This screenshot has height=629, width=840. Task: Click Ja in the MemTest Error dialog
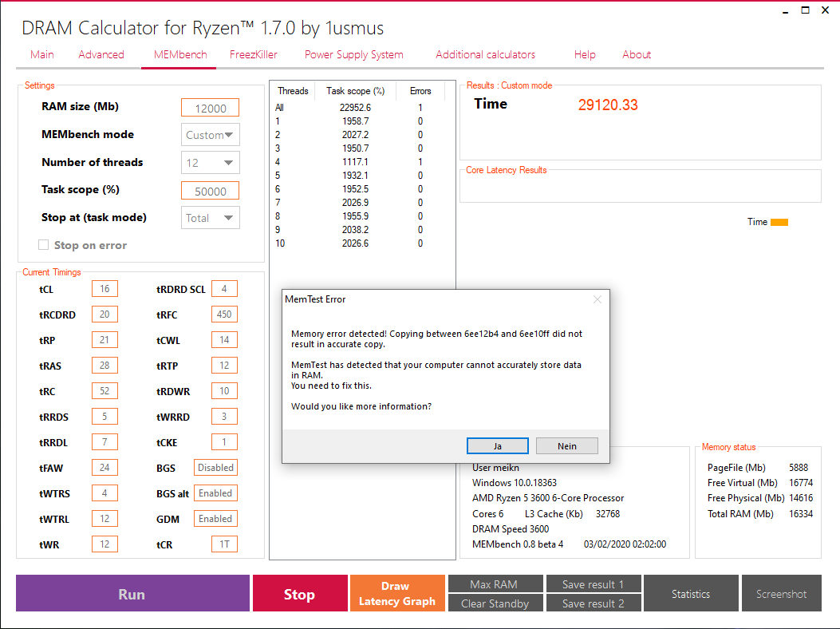(497, 446)
